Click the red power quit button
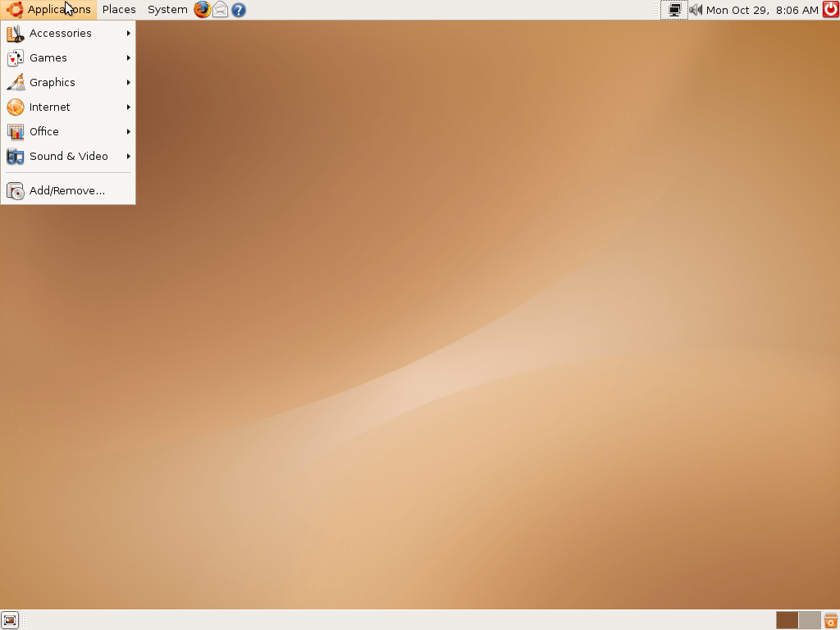Image resolution: width=840 pixels, height=630 pixels. [831, 10]
